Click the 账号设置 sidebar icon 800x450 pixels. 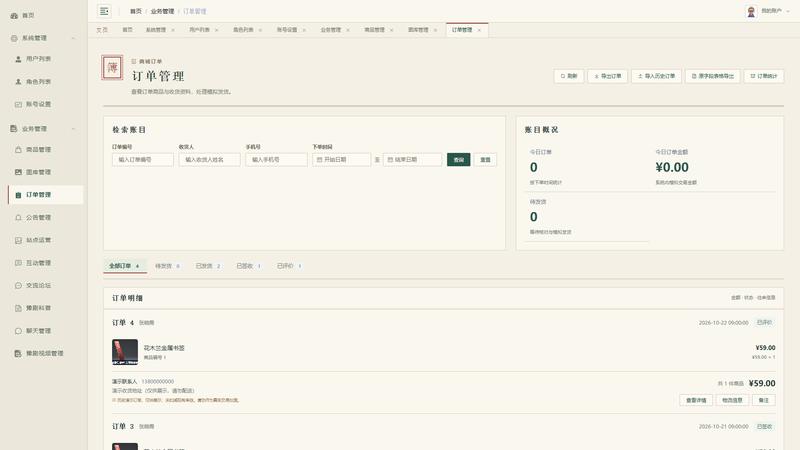[x=18, y=105]
